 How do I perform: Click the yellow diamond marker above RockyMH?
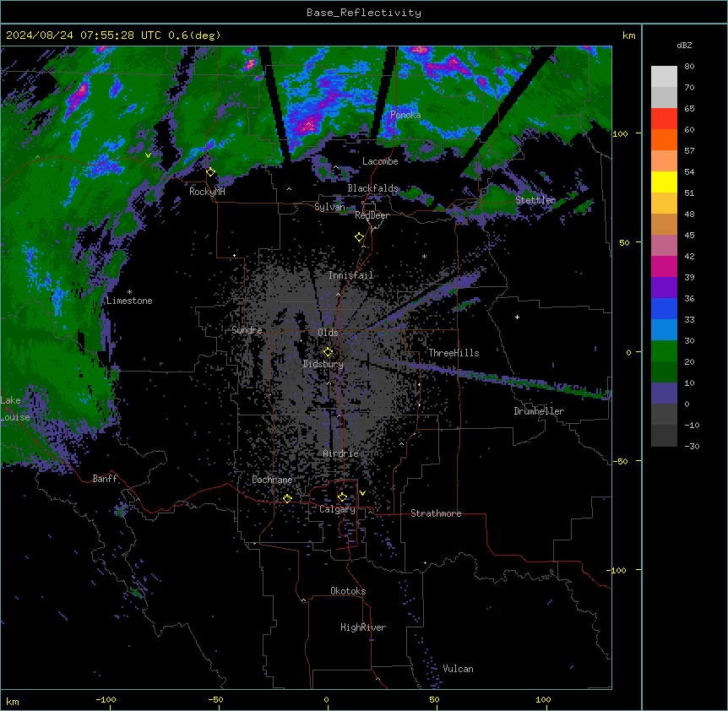pyautogui.click(x=210, y=172)
